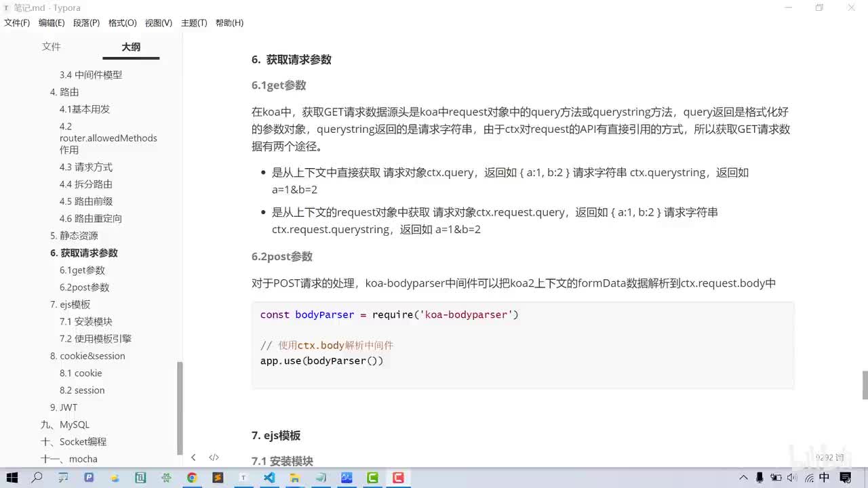Open the Windows Start menu
This screenshot has width=868, height=488.
coord(12,478)
